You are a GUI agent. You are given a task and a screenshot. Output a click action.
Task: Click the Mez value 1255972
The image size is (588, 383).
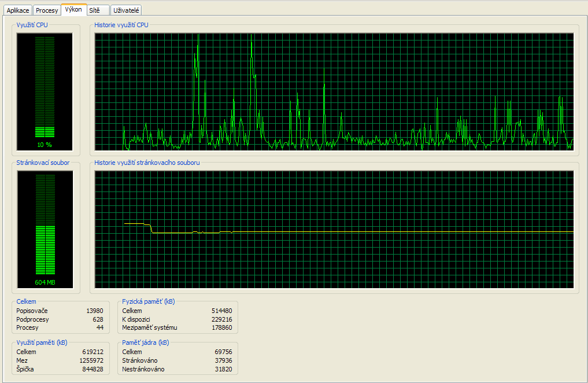(91, 360)
